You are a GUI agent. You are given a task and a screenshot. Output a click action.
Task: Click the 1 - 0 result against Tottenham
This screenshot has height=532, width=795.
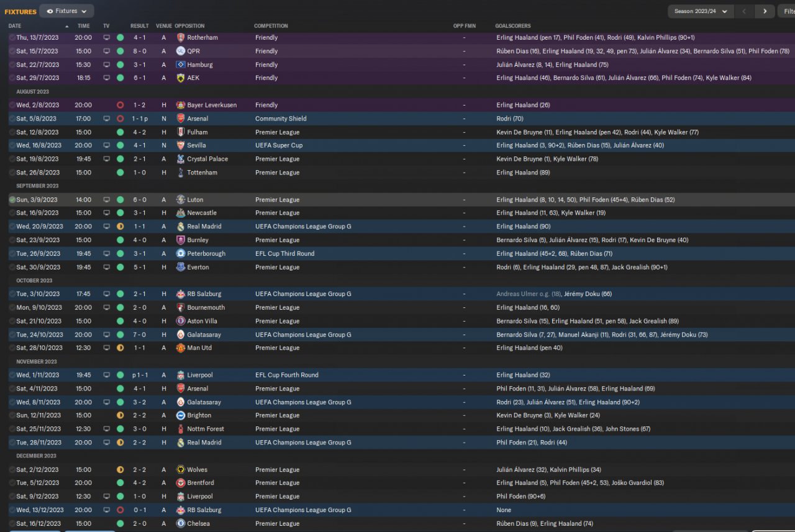(x=140, y=173)
